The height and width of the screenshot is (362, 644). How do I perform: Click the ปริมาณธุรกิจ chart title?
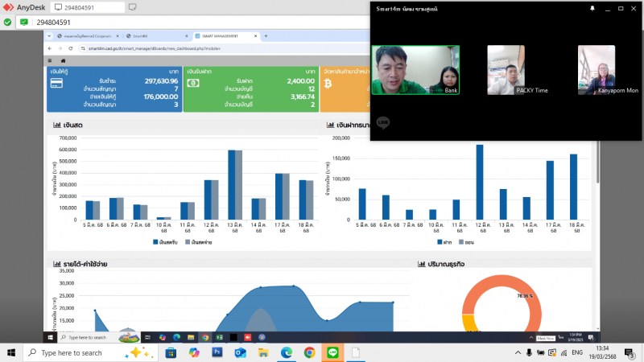coord(446,264)
